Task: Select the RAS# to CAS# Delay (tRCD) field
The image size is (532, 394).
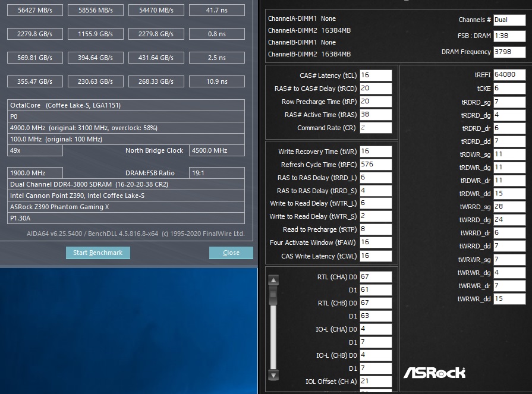Action: tap(376, 89)
